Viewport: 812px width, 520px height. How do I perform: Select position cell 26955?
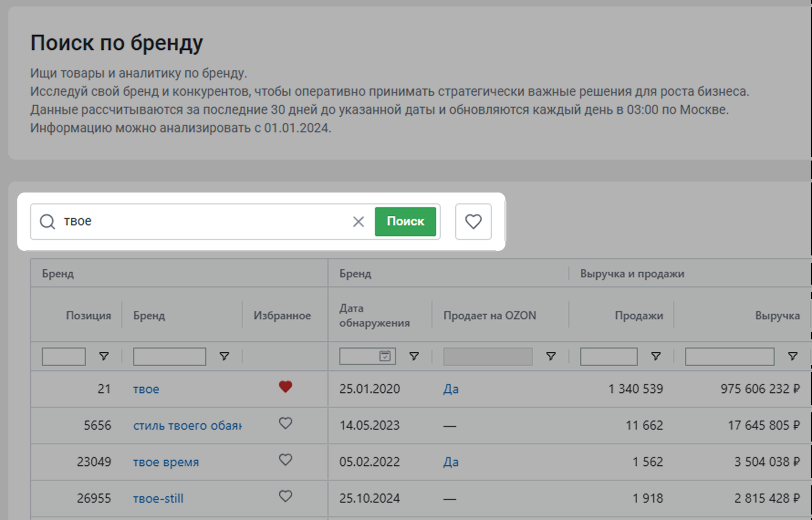(94, 499)
